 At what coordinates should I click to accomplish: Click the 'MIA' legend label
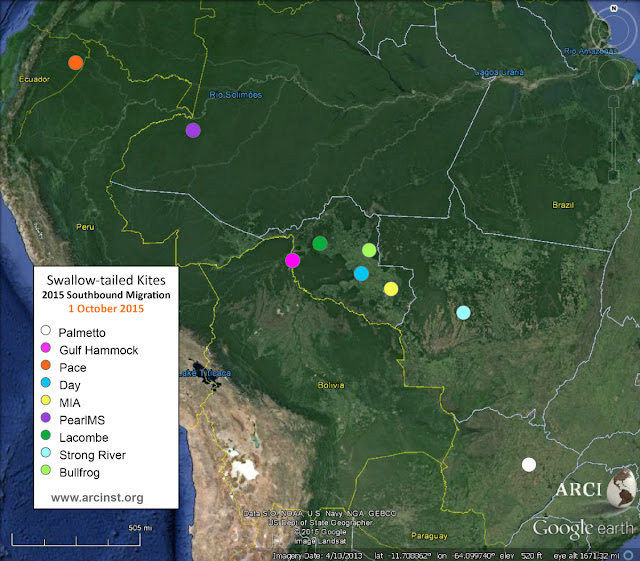click(70, 403)
